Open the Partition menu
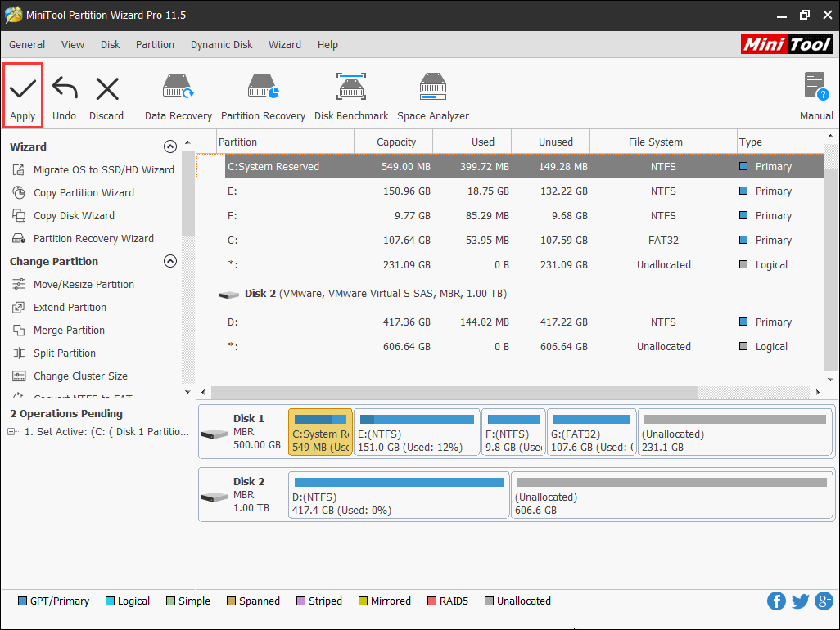The height and width of the screenshot is (630, 840). click(x=155, y=45)
